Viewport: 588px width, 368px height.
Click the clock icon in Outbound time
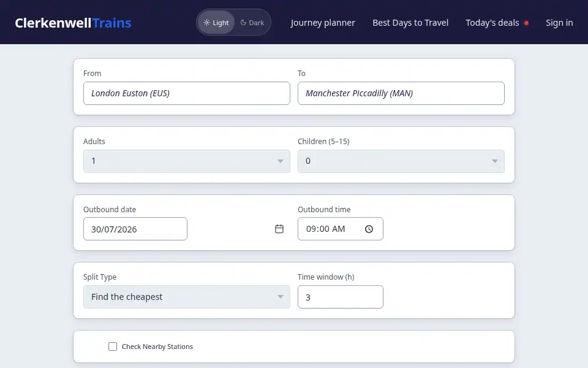point(369,229)
